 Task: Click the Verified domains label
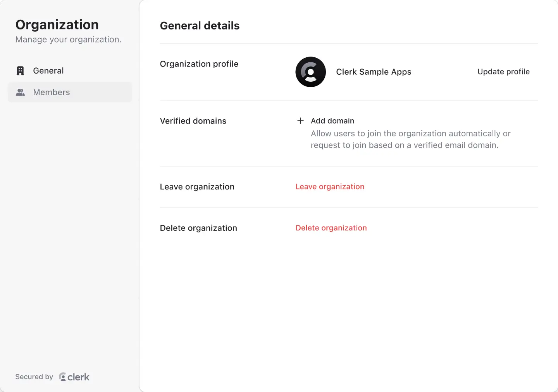click(193, 120)
